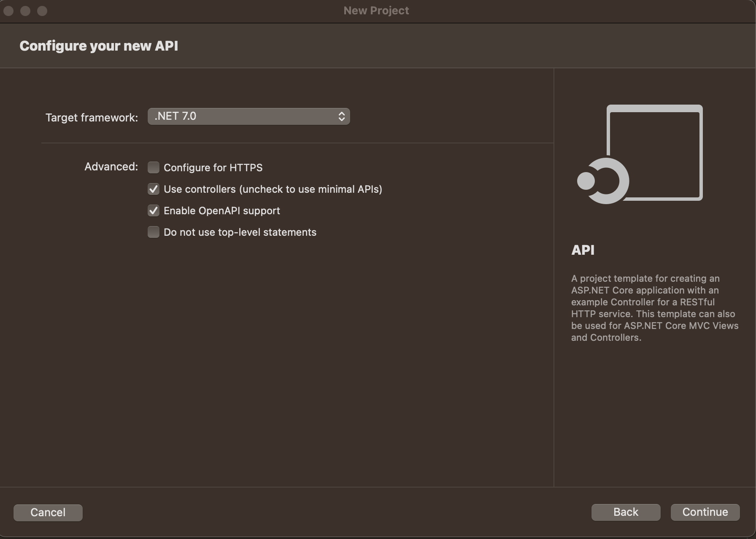Continue to the next step
Image resolution: width=756 pixels, height=539 pixels.
pos(705,512)
